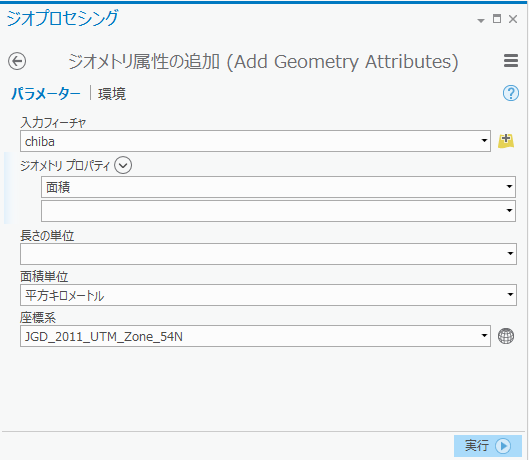Go back using the circled arrow icon
Screen dimensions: 529x460
coord(17,61)
